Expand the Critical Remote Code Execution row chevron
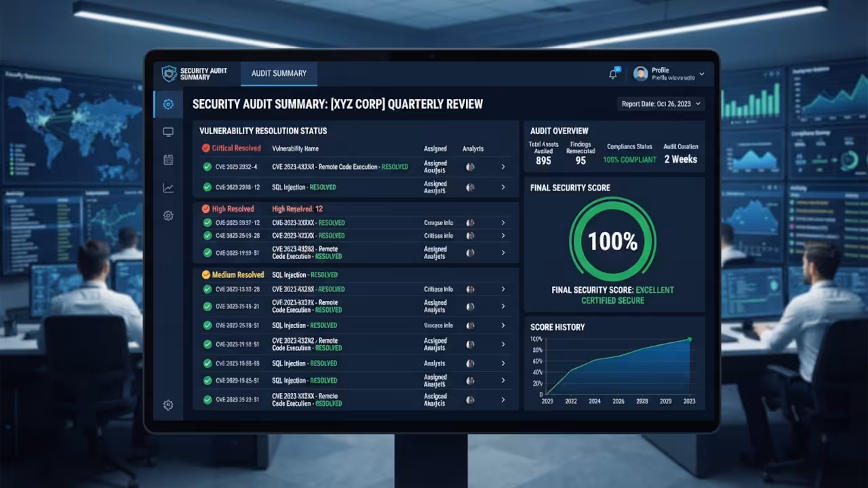The width and height of the screenshot is (868, 488). 503,167
